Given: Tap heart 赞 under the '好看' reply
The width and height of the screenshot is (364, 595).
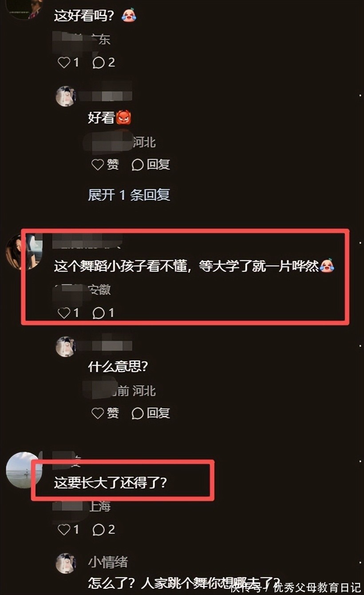Looking at the screenshot, I should point(98,165).
